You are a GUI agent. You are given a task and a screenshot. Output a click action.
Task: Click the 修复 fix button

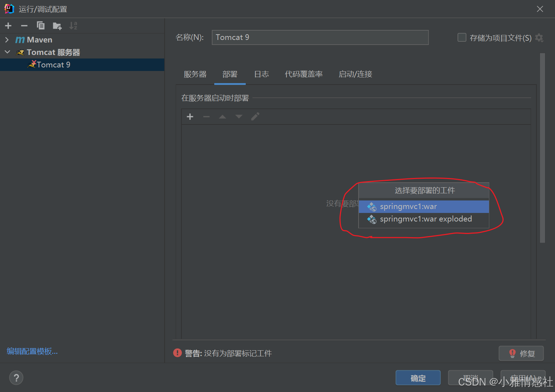[521, 353]
